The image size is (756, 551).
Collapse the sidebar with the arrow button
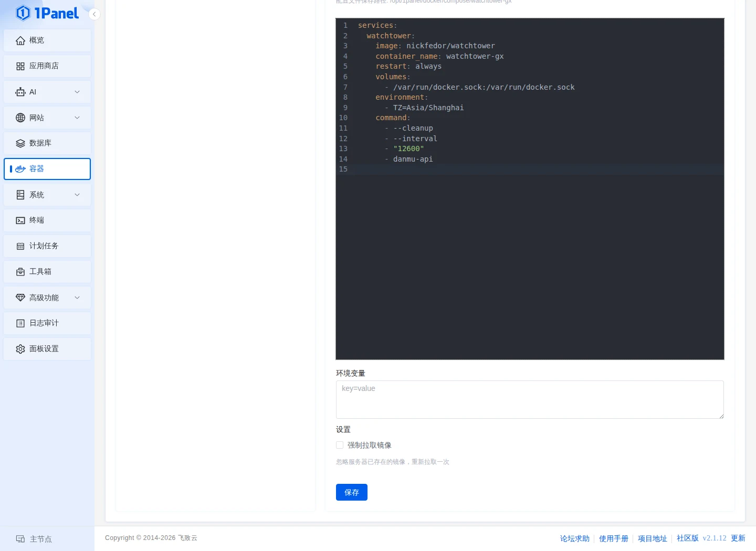coord(94,14)
